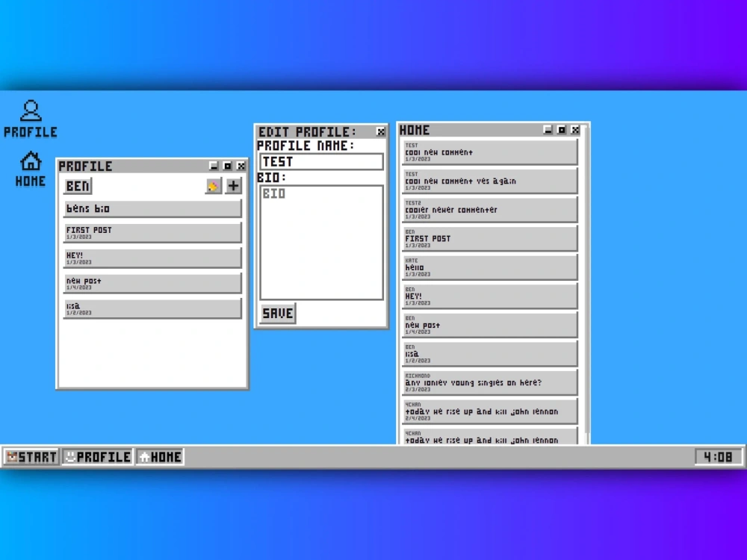
Task: Minimize the Home window
Action: [548, 129]
